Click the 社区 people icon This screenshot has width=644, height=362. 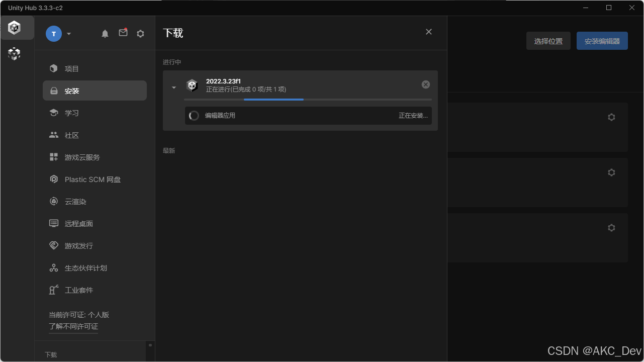[54, 135]
